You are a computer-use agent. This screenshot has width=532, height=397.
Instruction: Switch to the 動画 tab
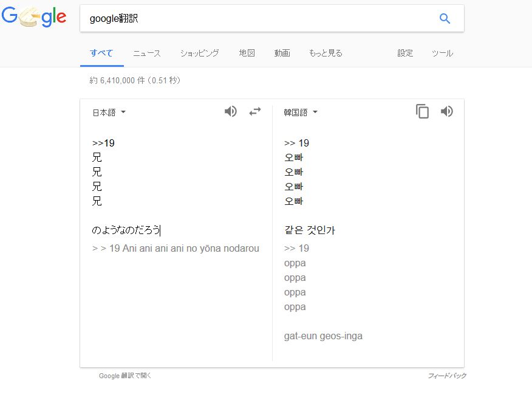tap(282, 54)
